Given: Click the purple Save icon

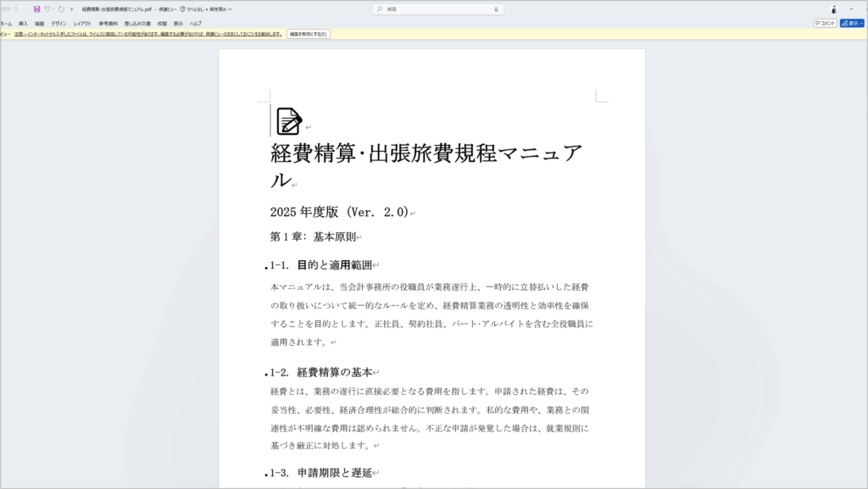Looking at the screenshot, I should 36,8.
